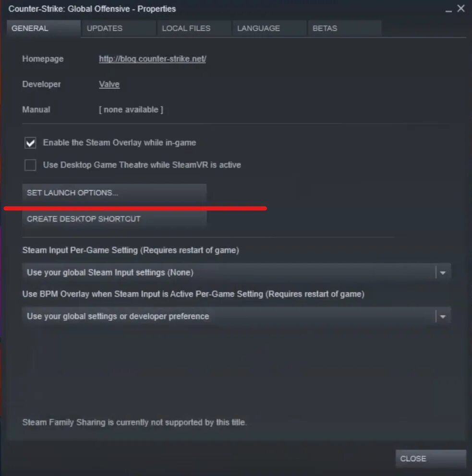Image resolution: width=472 pixels, height=476 pixels.
Task: Click the Close button at the bottom
Action: point(431,458)
